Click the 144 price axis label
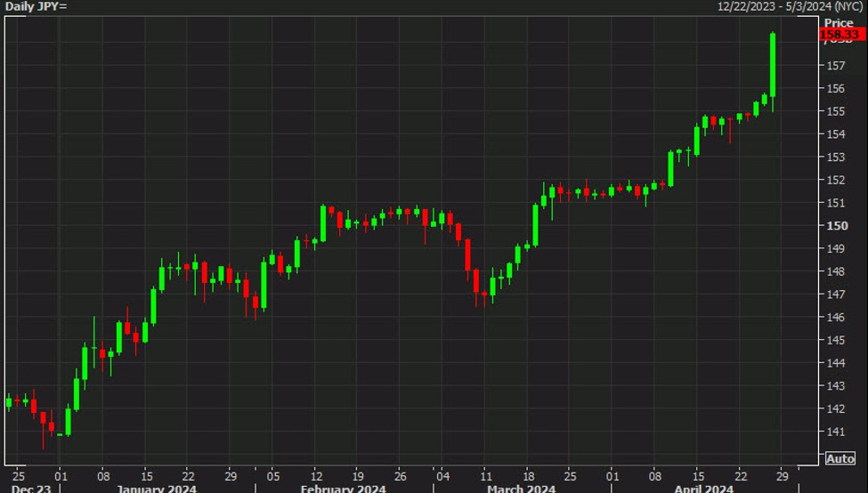This screenshot has height=493, width=868. coord(836,363)
